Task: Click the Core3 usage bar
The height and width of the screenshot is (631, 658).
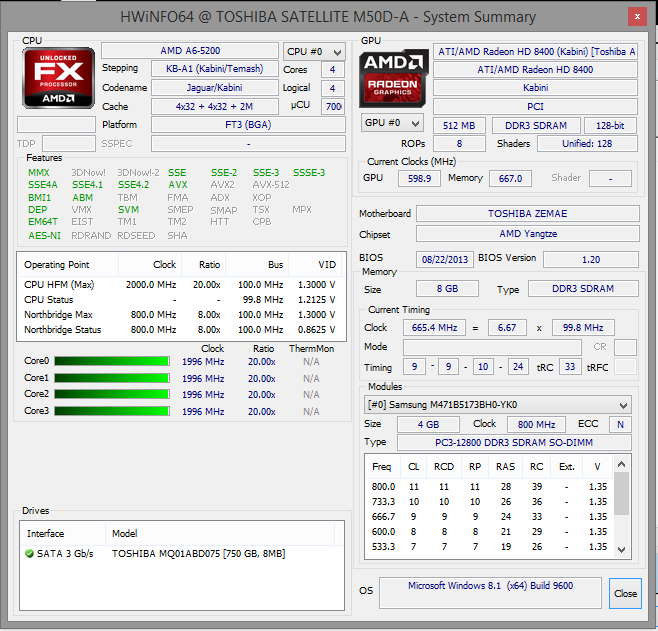Action: tap(112, 411)
